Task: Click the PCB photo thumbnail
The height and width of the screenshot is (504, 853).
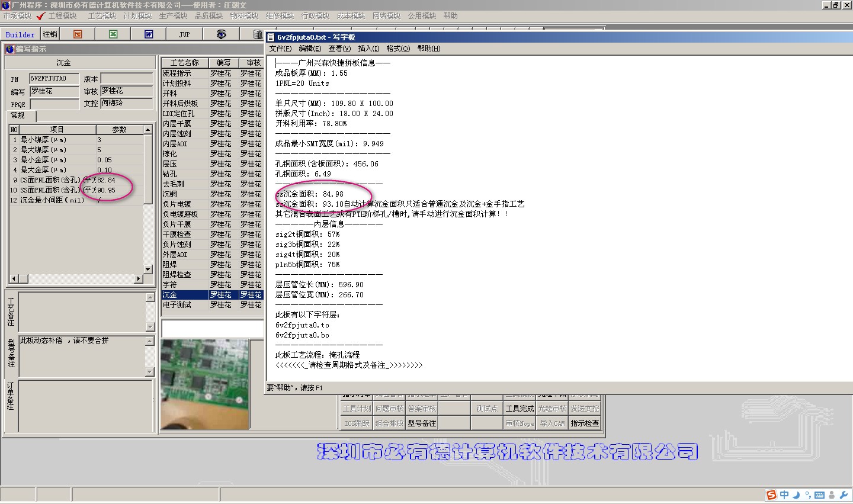Action: click(205, 385)
